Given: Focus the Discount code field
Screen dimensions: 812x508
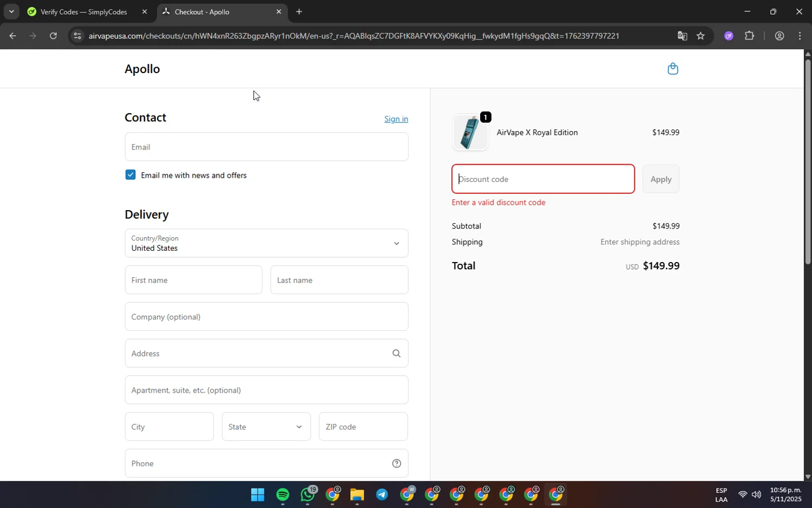Looking at the screenshot, I should coord(543,179).
